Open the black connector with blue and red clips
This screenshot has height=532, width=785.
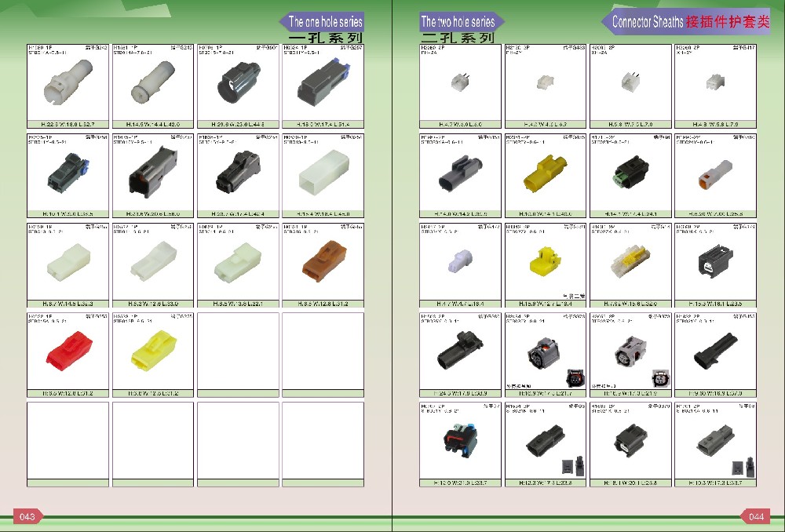point(461,440)
